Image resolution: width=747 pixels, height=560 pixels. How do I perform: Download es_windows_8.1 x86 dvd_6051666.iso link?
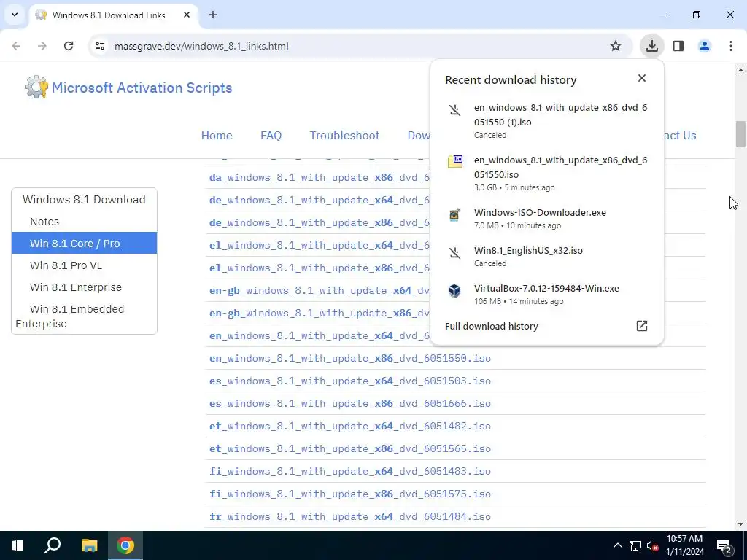pos(349,403)
